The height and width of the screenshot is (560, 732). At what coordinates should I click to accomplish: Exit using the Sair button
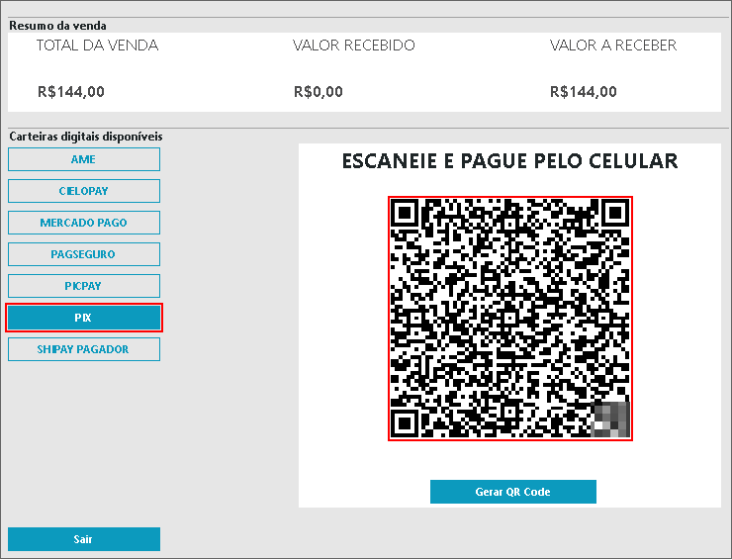click(x=84, y=539)
